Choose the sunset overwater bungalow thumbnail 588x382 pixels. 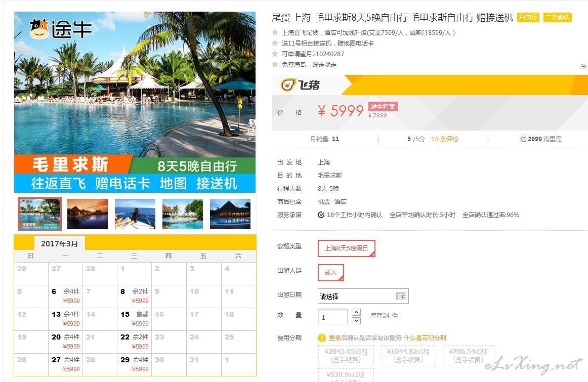(x=88, y=214)
